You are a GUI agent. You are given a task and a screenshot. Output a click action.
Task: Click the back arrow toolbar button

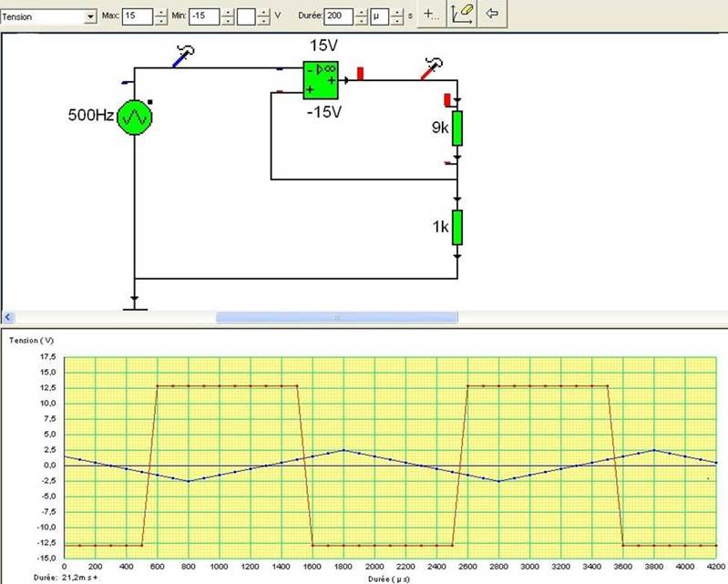[492, 14]
